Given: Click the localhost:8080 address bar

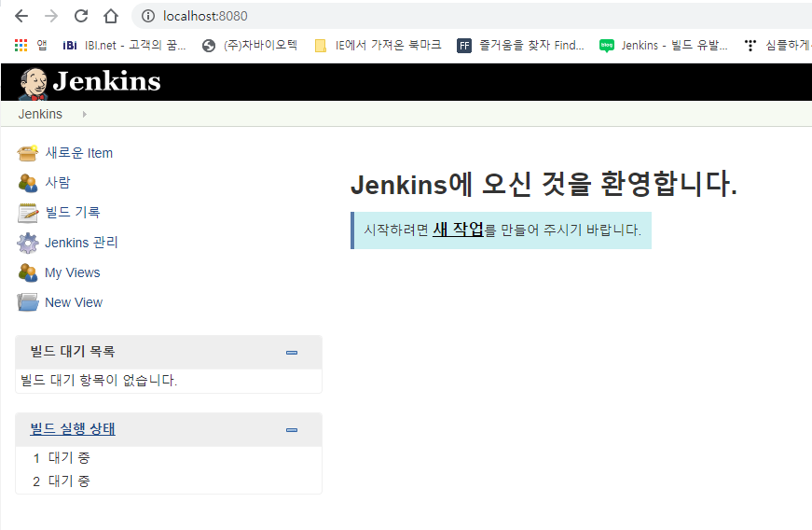Looking at the screenshot, I should pyautogui.click(x=471, y=16).
